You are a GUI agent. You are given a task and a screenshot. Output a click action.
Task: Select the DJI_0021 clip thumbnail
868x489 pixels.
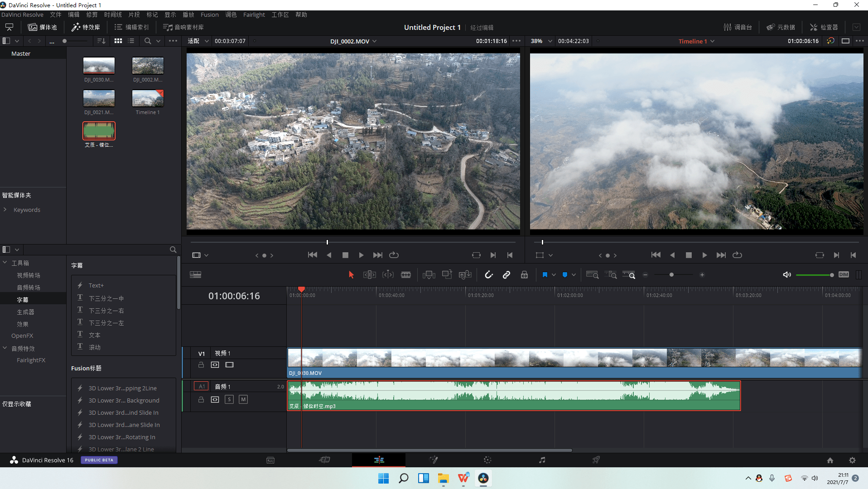tap(99, 98)
